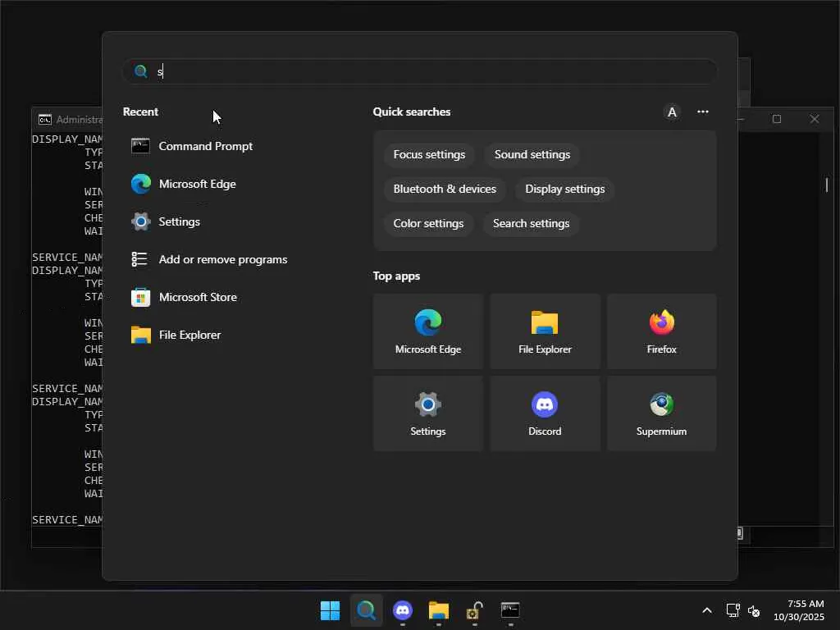Expand hidden system tray icons chevron
This screenshot has height=630, width=840.
click(707, 610)
